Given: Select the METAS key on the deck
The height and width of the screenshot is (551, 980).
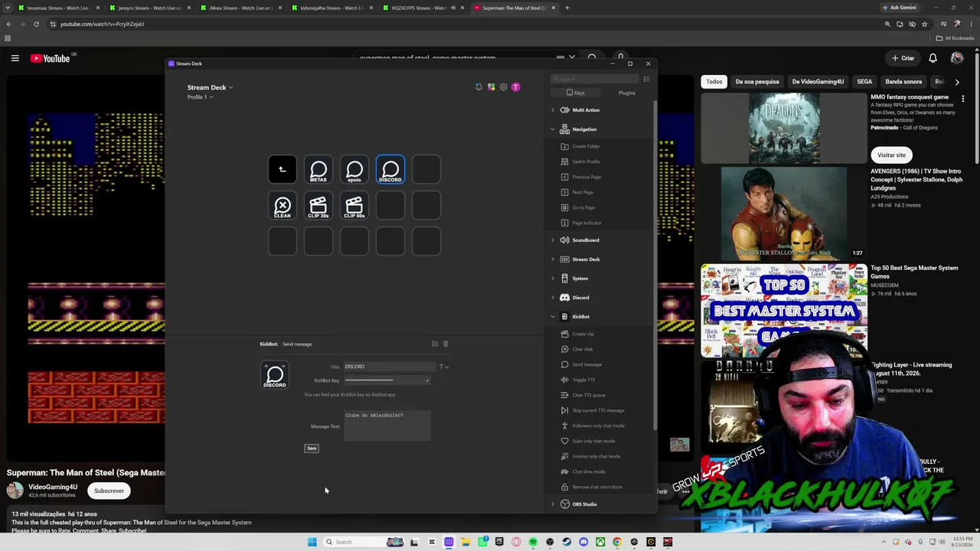Looking at the screenshot, I should (x=318, y=170).
